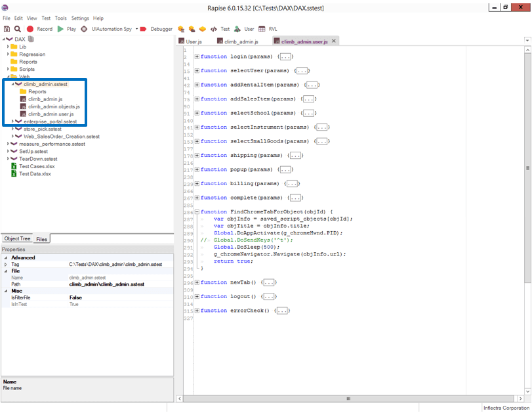Expand TearDown.sstest node
The height and width of the screenshot is (415, 532).
tap(8, 159)
